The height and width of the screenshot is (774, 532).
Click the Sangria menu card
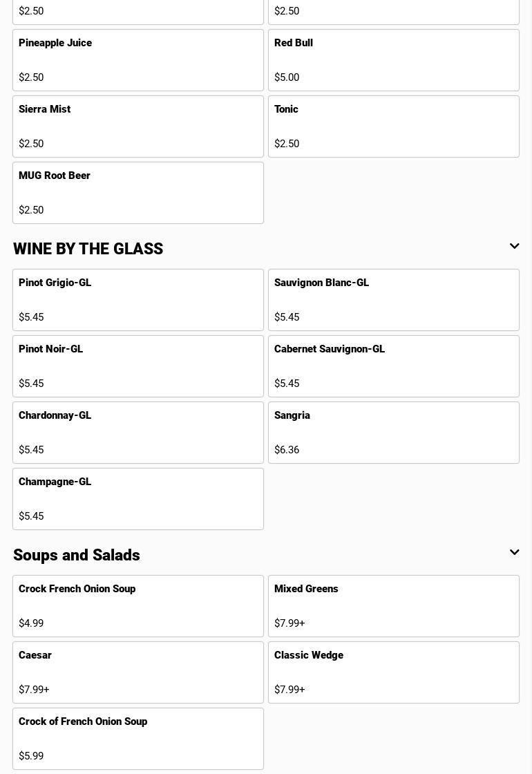pos(393,433)
